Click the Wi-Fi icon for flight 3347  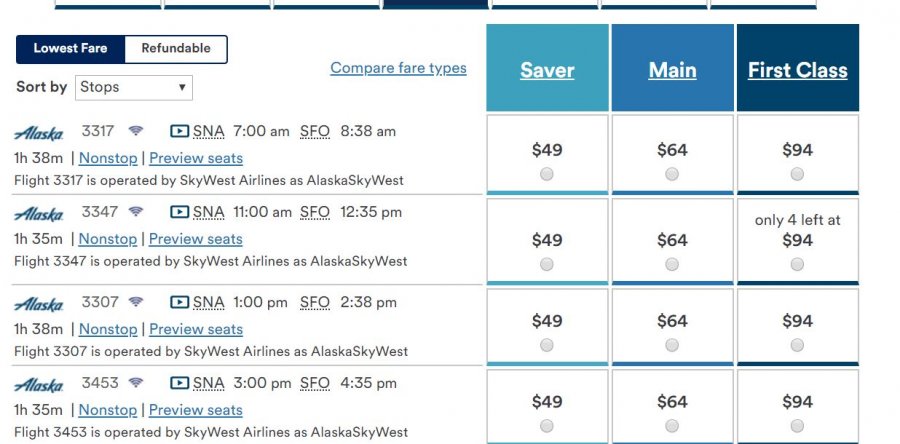pos(136,212)
